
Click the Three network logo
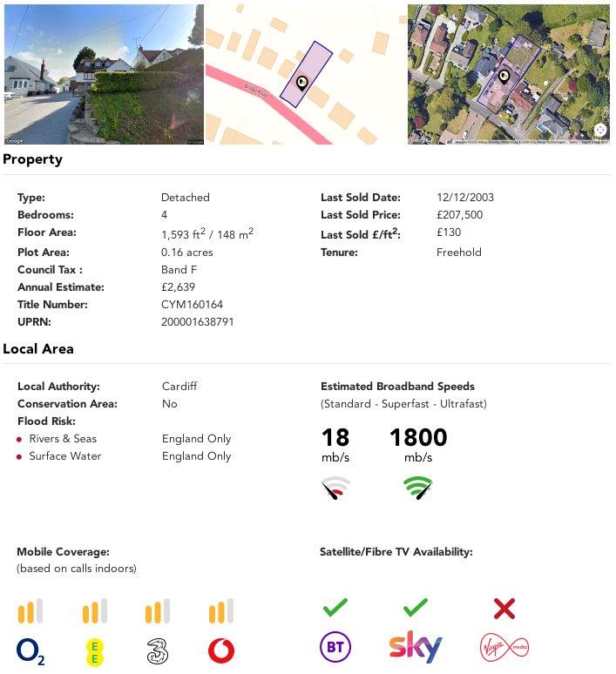pos(157,651)
